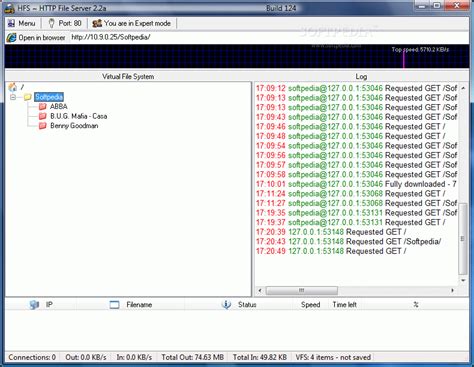This screenshot has height=367, width=474.
Task: Click Total Out: 74.63 MB status
Action: [193, 357]
